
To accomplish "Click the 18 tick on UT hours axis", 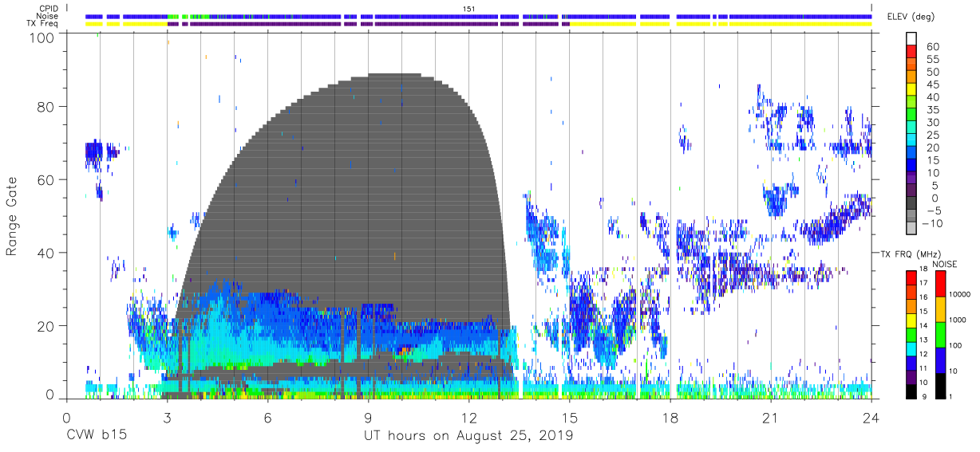I will pyautogui.click(x=670, y=418).
